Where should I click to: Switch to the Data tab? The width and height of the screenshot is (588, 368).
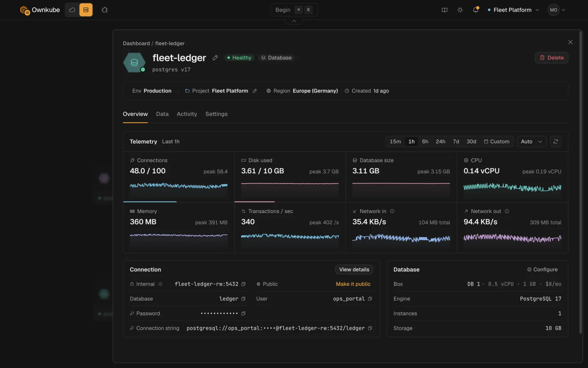[162, 114]
